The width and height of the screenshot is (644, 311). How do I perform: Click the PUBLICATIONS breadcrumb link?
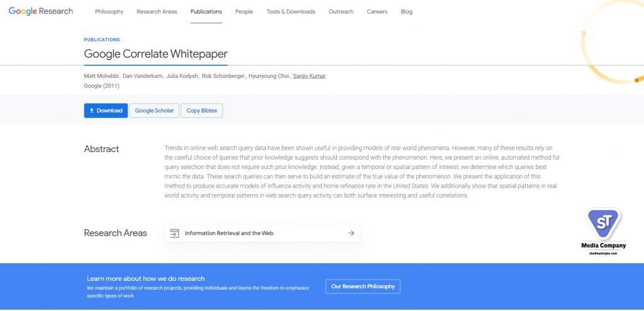pyautogui.click(x=102, y=40)
